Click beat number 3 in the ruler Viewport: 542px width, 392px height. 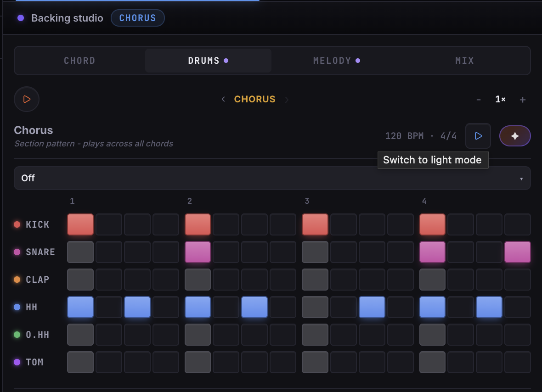[x=307, y=201]
